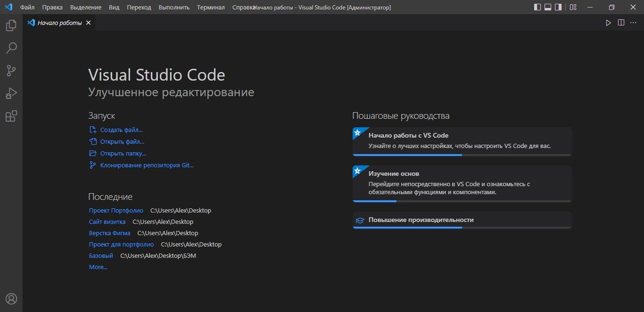Image resolution: width=644 pixels, height=312 pixels.
Task: Open the Правка menu
Action: pos(52,8)
